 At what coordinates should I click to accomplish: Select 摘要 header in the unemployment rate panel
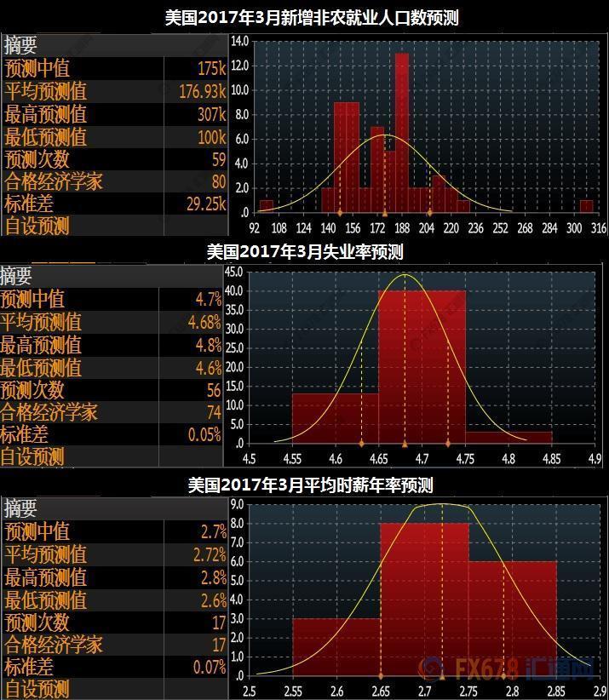[17, 275]
